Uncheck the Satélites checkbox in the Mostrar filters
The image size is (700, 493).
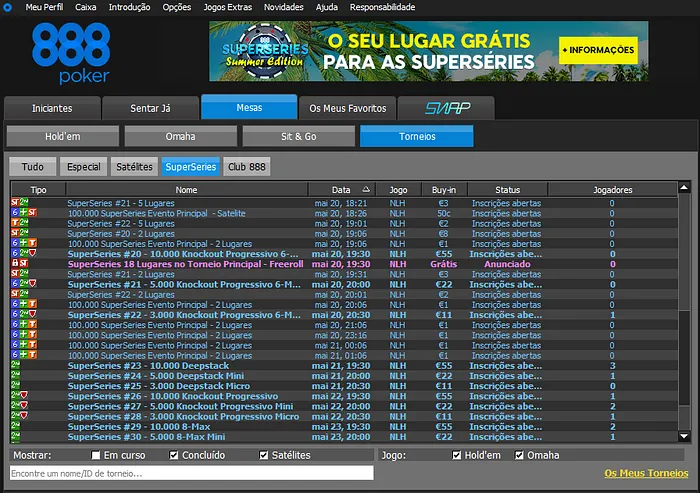pyautogui.click(x=264, y=455)
